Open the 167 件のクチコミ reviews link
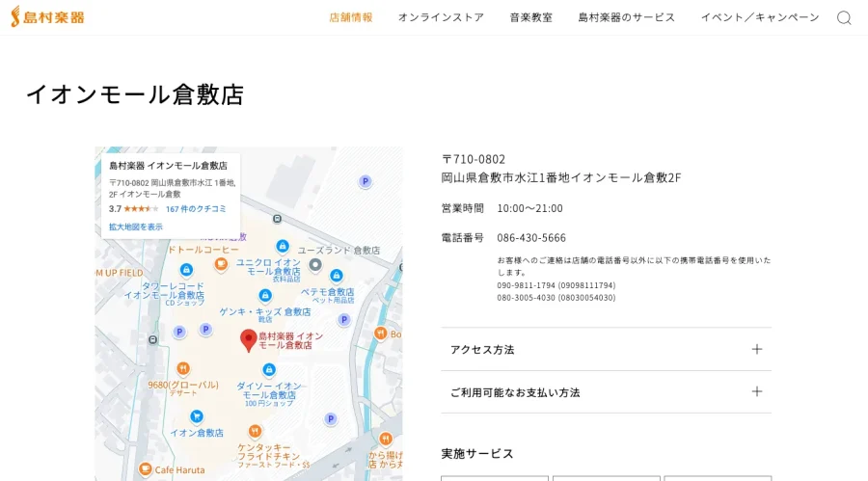 [x=196, y=208]
